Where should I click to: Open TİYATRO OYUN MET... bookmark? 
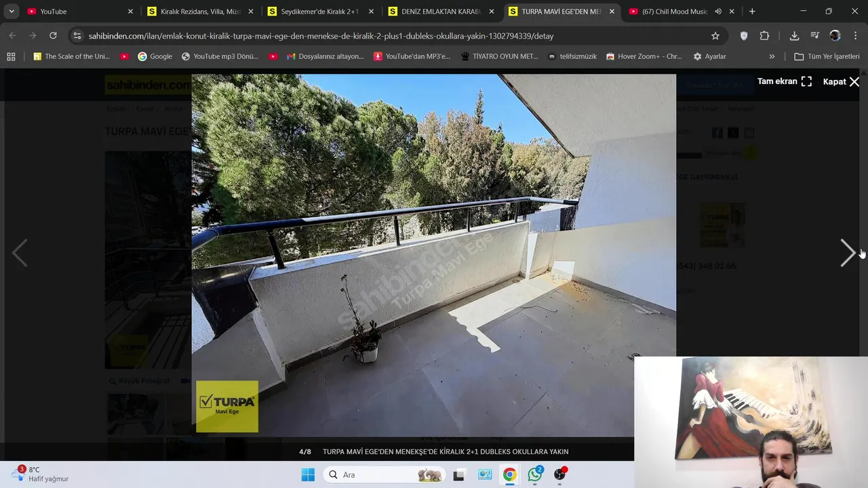pos(499,56)
